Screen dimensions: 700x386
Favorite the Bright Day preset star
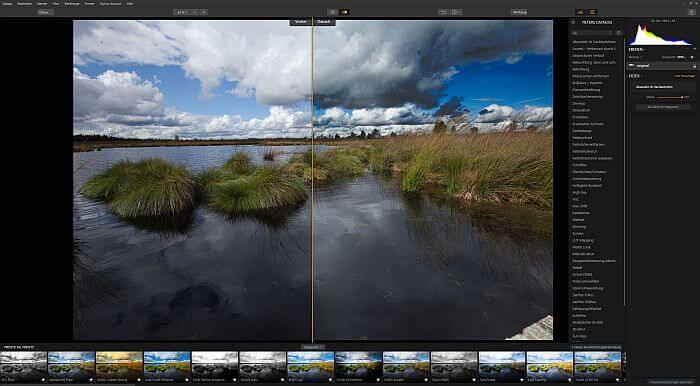331,380
